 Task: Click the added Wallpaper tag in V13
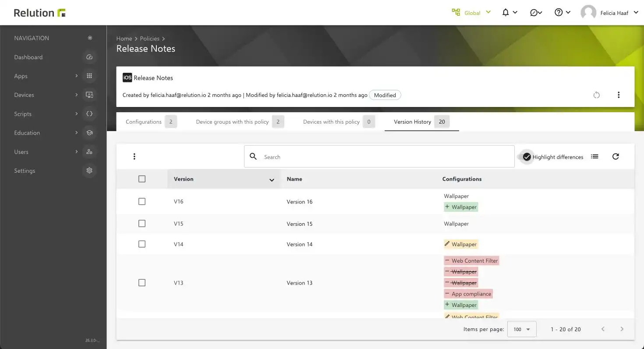[461, 305]
